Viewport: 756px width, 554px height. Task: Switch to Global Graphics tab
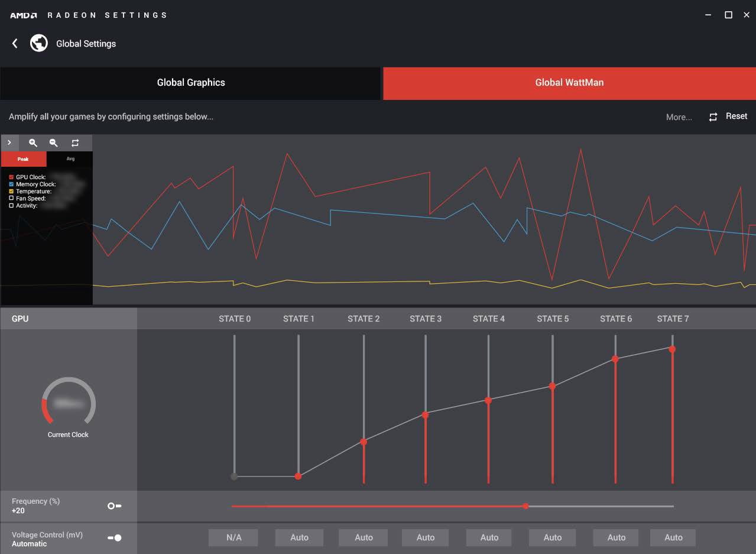(x=190, y=83)
